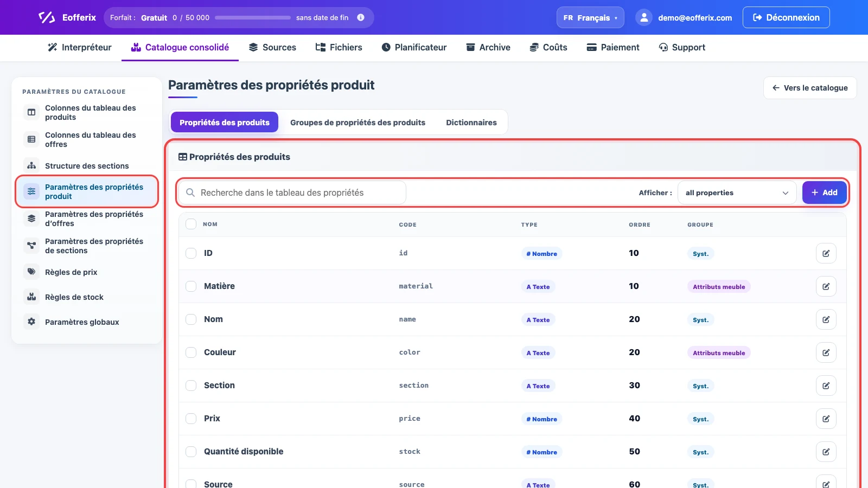Go to the Sources menu

[272, 47]
